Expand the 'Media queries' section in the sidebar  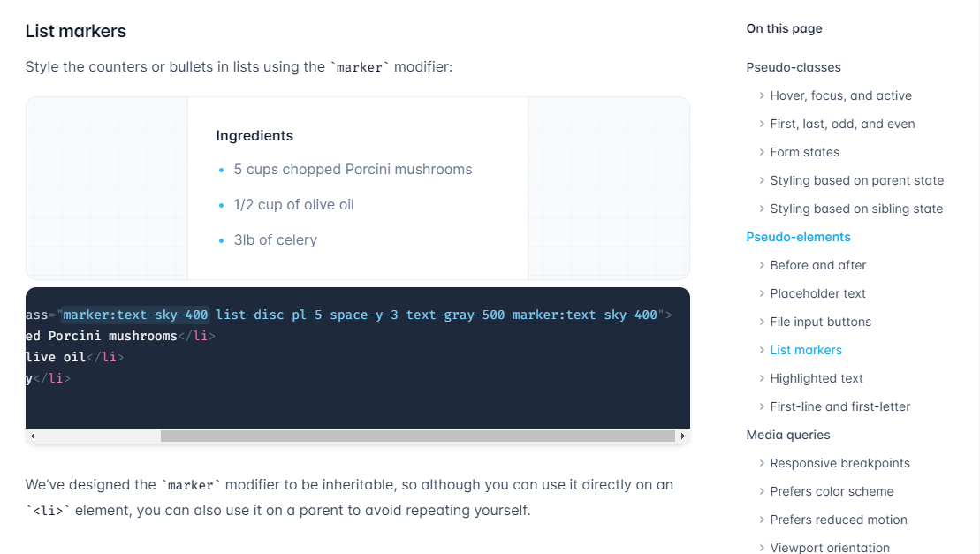(788, 434)
